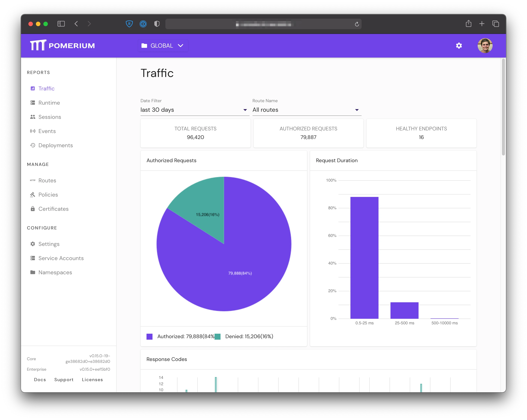The width and height of the screenshot is (527, 420).
Task: Click the Policies gavel icon
Action: (x=33, y=195)
